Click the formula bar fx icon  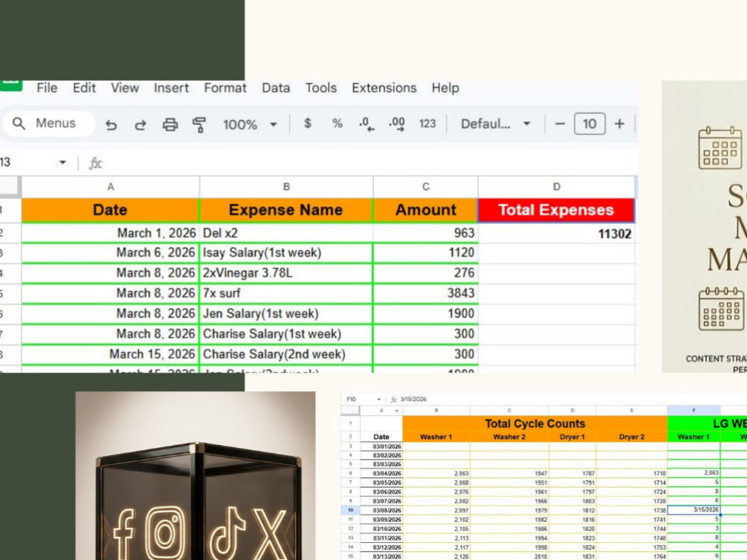tap(95, 164)
